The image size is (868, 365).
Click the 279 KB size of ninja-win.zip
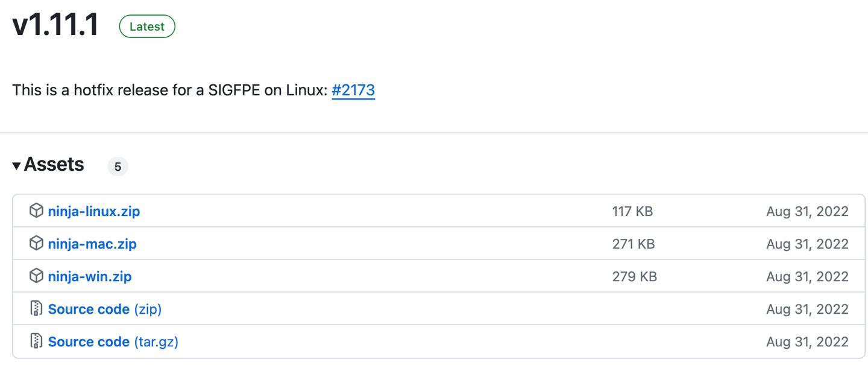pyautogui.click(x=634, y=277)
